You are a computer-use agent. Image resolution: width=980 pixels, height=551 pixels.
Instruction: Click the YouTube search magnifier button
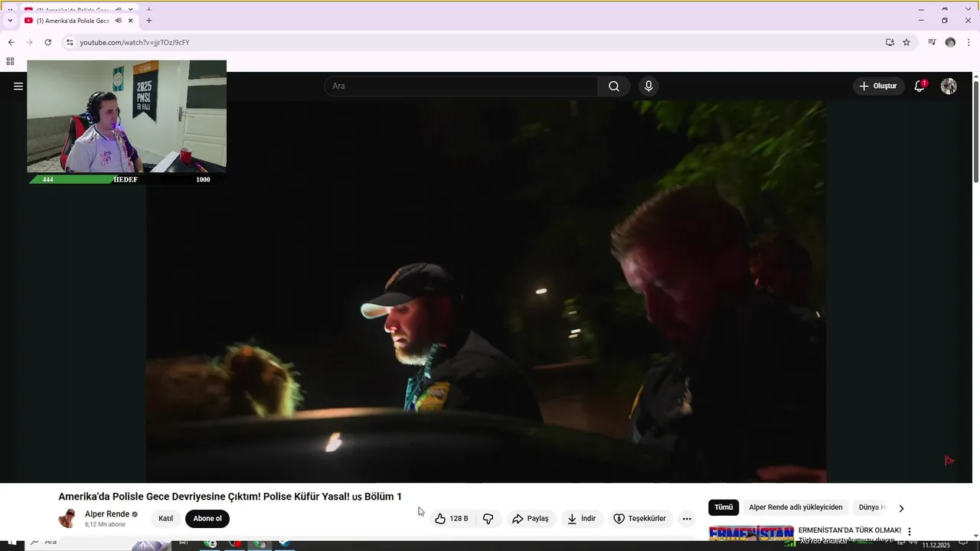[614, 86]
